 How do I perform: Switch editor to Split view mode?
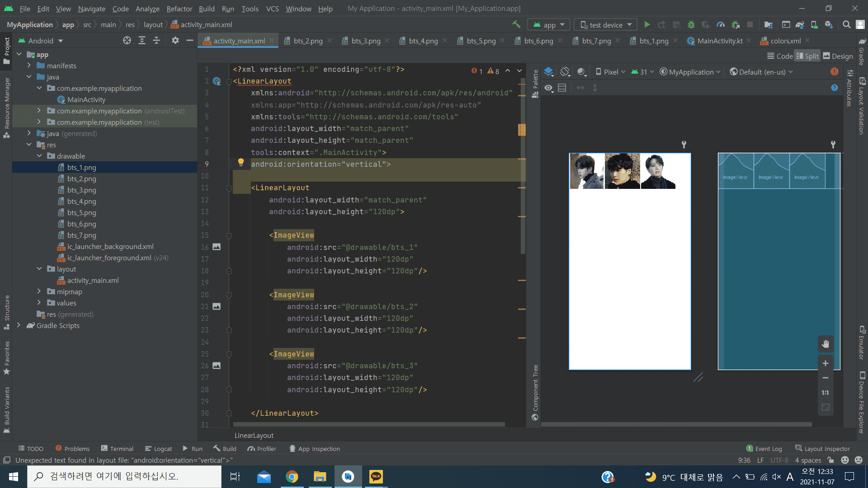click(x=807, y=56)
